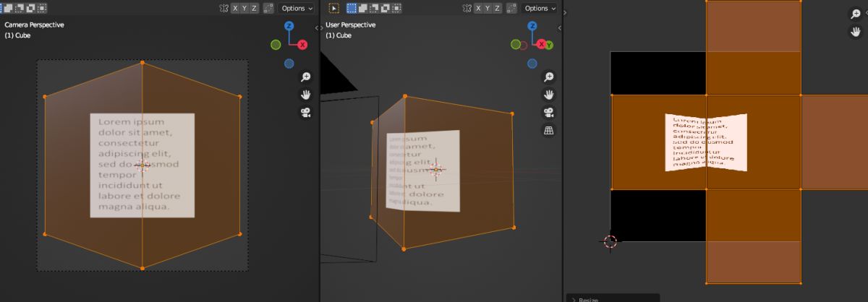Click green Y axis on User Perspective gizmo
The height and width of the screenshot is (302, 868).
[x=548, y=45]
